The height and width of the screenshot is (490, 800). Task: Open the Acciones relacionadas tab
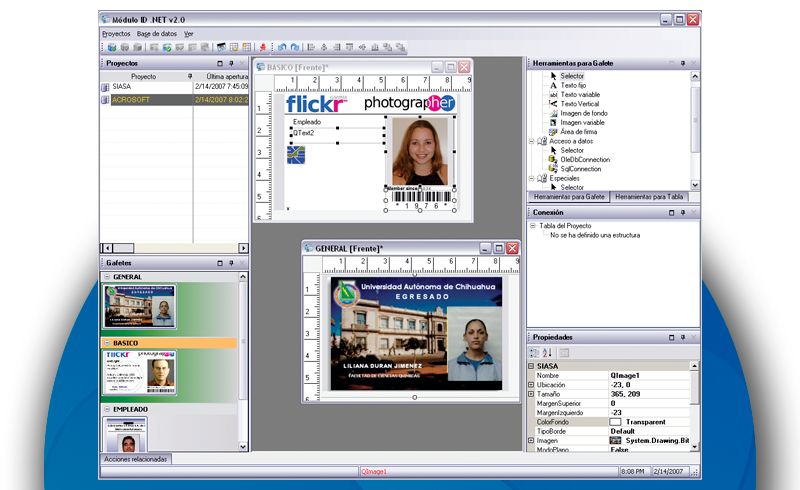click(x=135, y=459)
